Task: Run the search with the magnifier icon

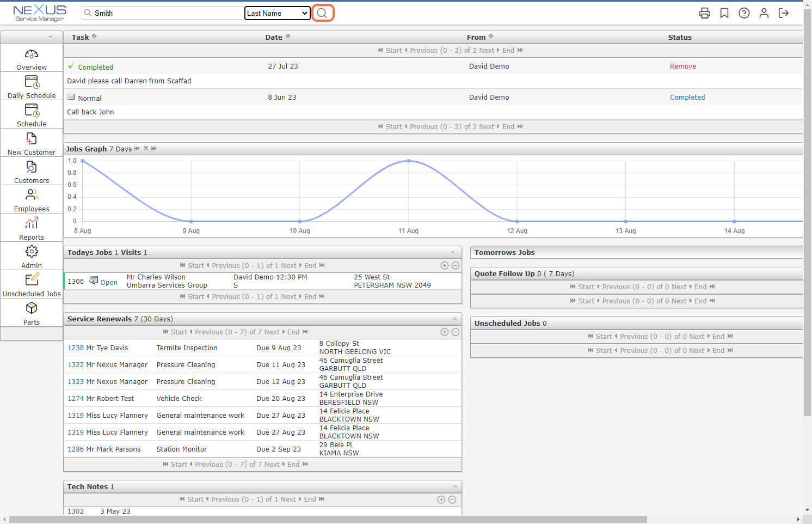Action: 323,13
